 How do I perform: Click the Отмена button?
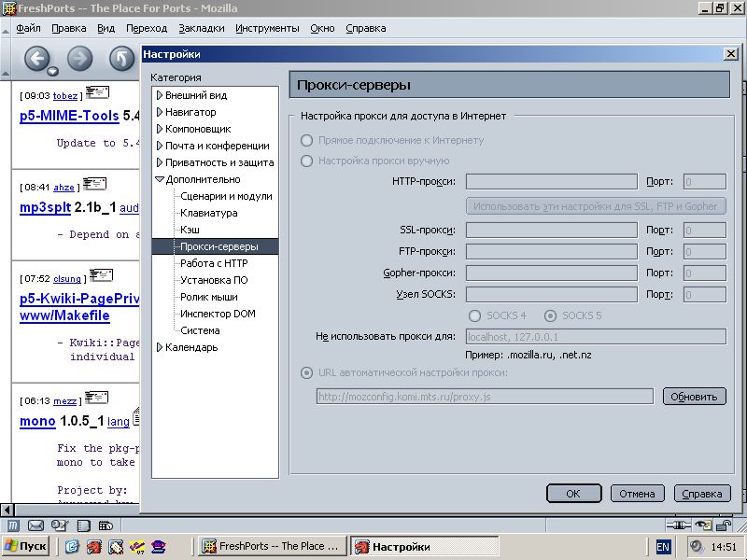point(638,494)
